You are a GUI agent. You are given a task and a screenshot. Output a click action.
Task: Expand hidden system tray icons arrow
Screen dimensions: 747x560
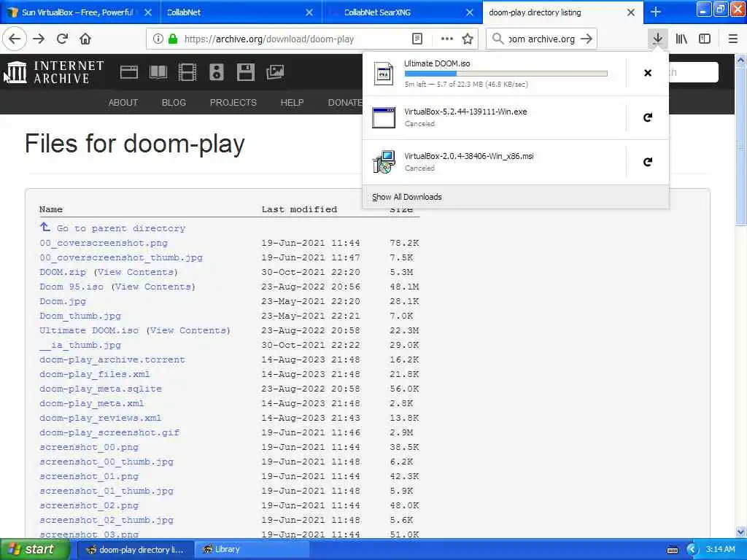tap(692, 550)
